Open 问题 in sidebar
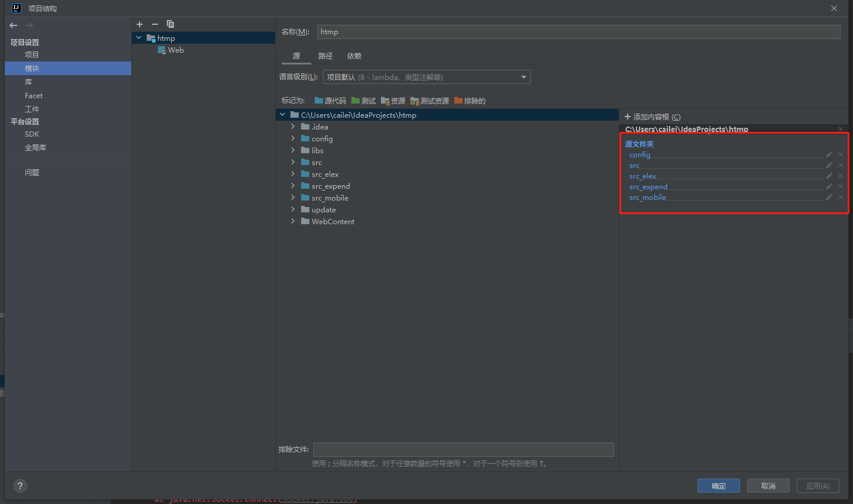 (x=32, y=173)
